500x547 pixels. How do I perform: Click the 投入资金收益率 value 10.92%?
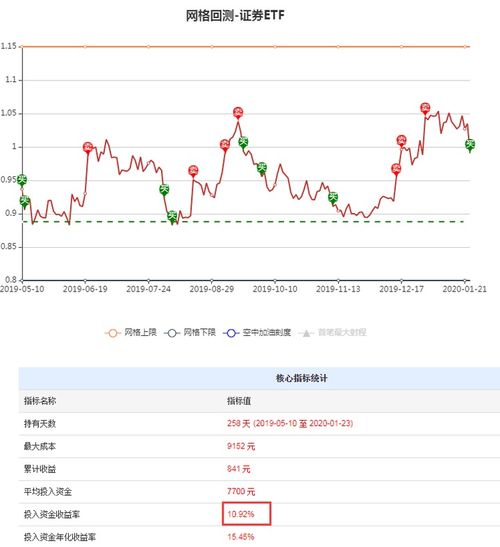[x=241, y=514]
